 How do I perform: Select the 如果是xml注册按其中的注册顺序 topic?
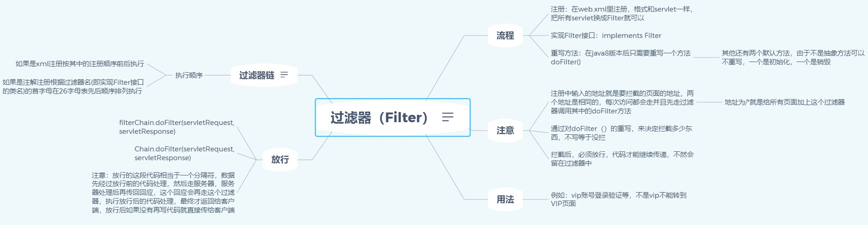[x=80, y=64]
